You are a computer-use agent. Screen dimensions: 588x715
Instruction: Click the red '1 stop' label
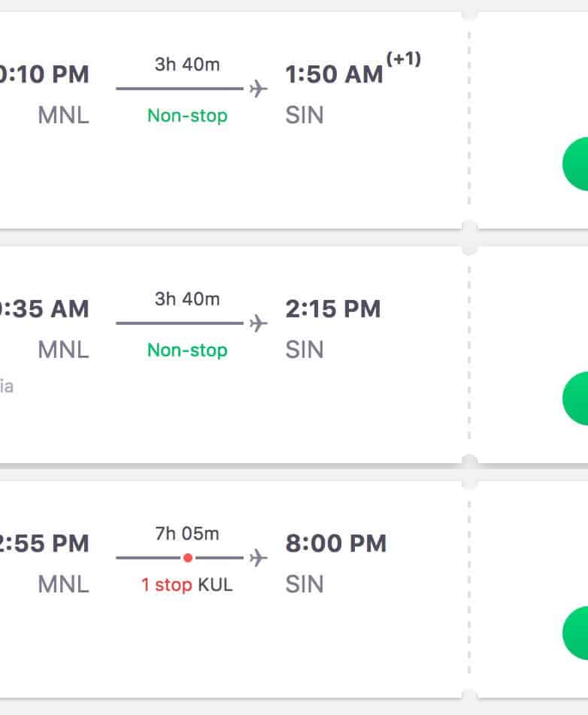pyautogui.click(x=166, y=585)
